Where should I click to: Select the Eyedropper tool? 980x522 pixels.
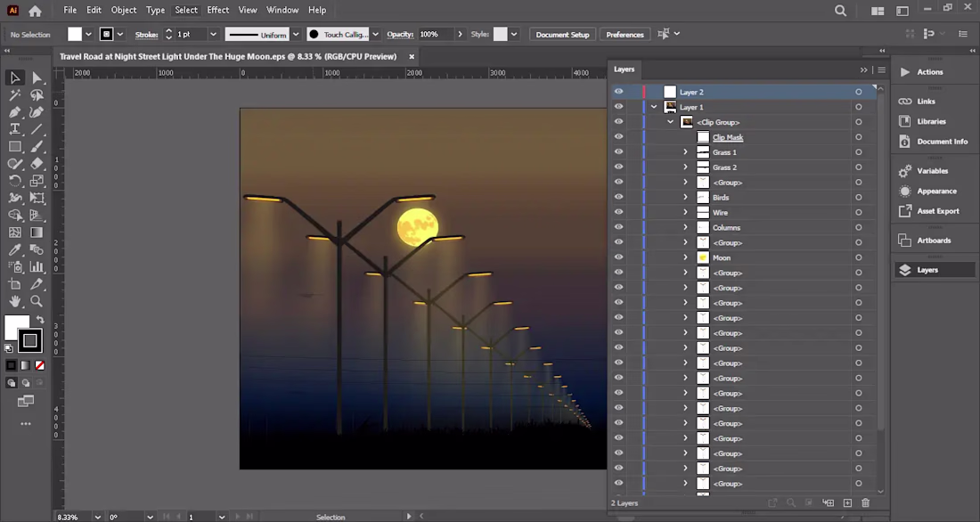(x=15, y=250)
